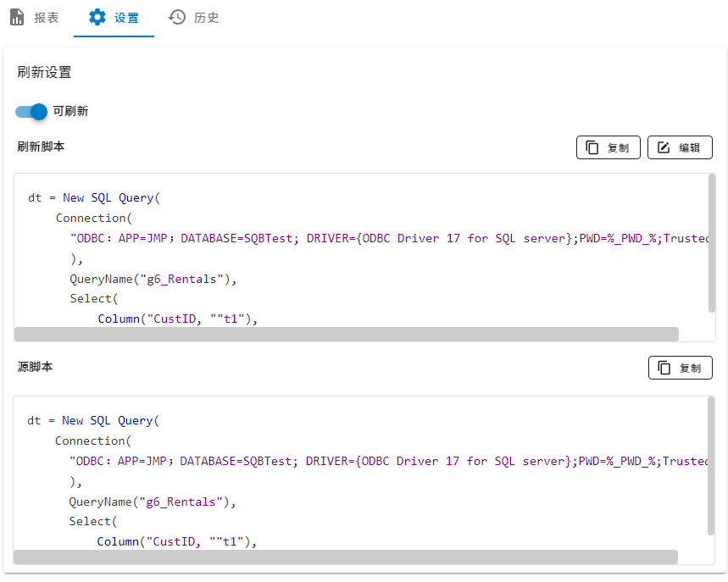Screen dimensions: 728x582
Task: Click the copy icon beside 源脚本
Action: click(x=664, y=368)
